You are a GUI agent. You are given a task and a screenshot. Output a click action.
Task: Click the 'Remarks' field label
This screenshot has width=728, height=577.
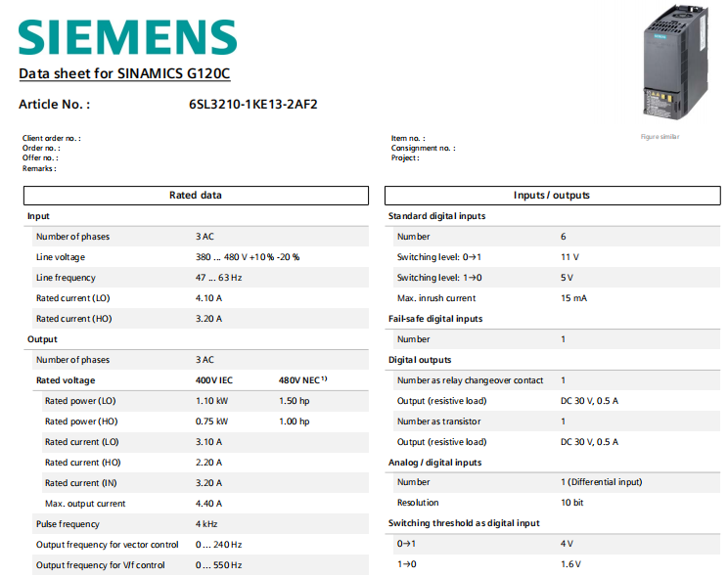pyautogui.click(x=39, y=168)
